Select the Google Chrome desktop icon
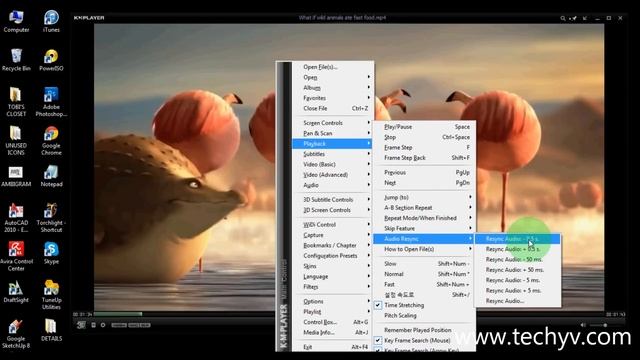This screenshot has height=360, width=640. 51,141
